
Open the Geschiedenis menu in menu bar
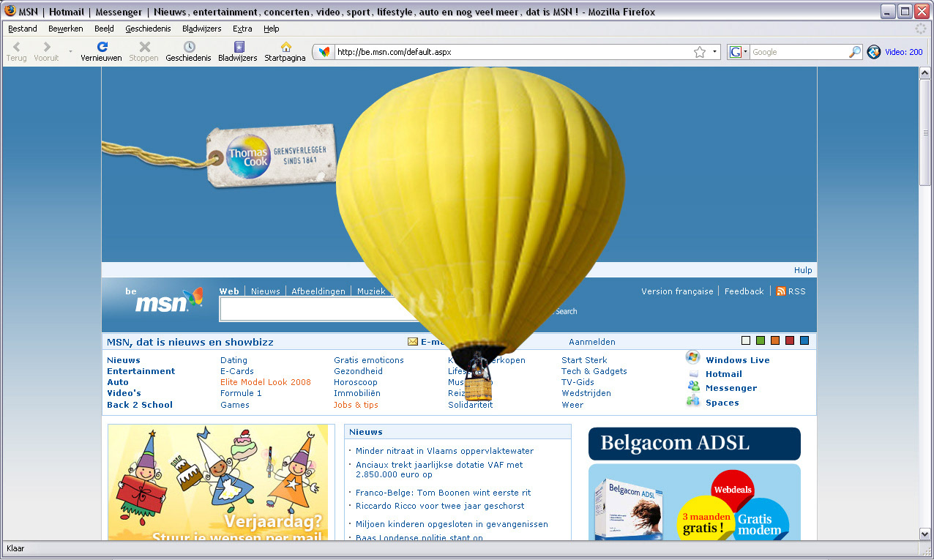[x=148, y=29]
